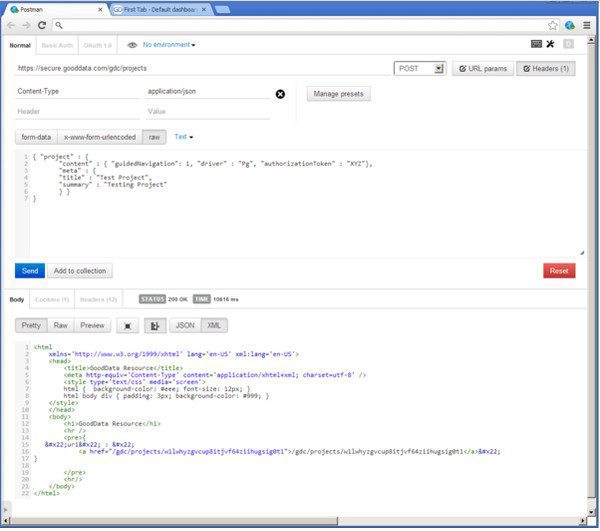Click the horizontal scrollbar left arrow
Viewport: 600px width, 531px height.
(7, 521)
